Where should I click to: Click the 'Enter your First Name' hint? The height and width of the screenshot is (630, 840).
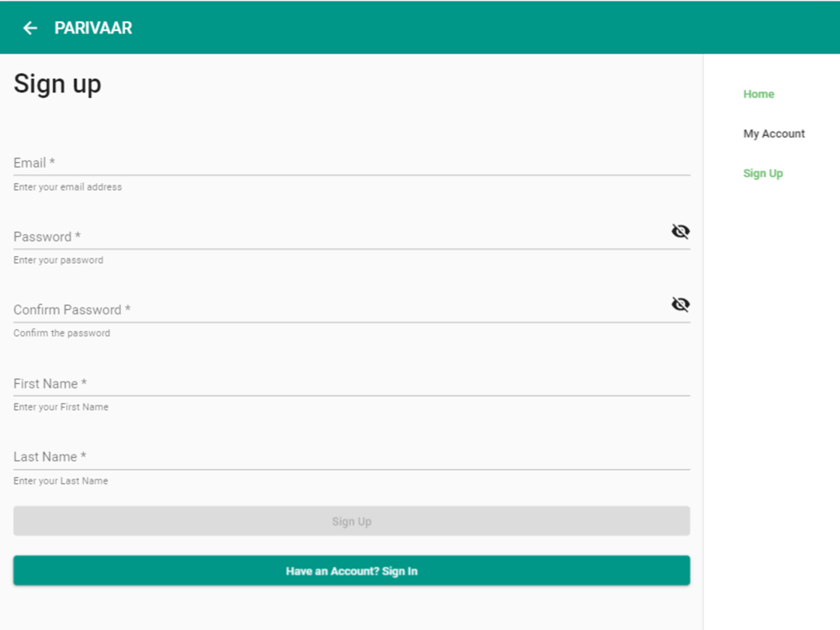click(61, 407)
